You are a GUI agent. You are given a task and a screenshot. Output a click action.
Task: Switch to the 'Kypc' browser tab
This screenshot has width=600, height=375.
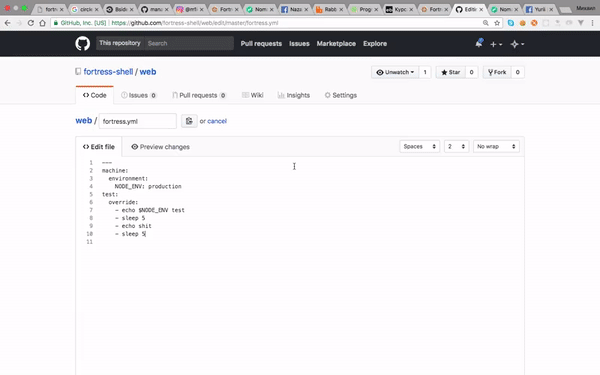pyautogui.click(x=399, y=9)
